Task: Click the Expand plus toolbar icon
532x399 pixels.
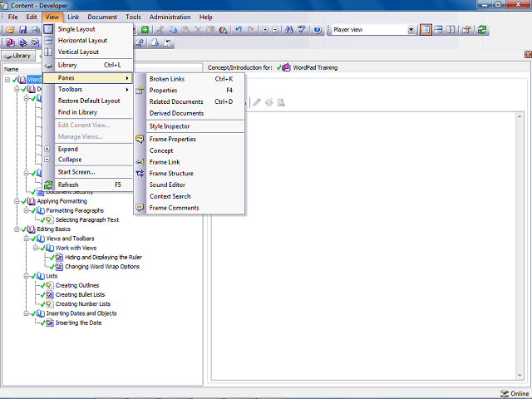Action: (x=265, y=30)
